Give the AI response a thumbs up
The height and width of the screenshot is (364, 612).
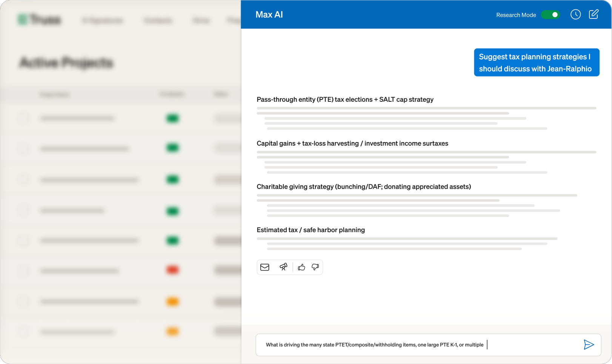tap(301, 267)
